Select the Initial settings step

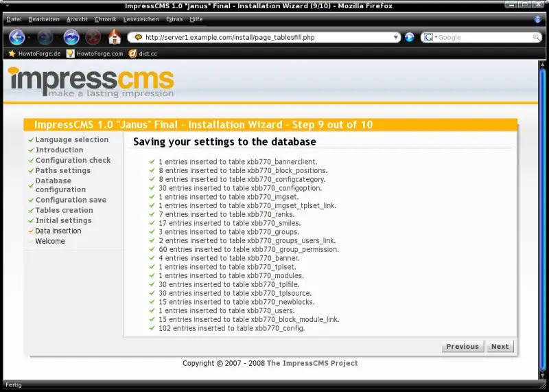[63, 220]
